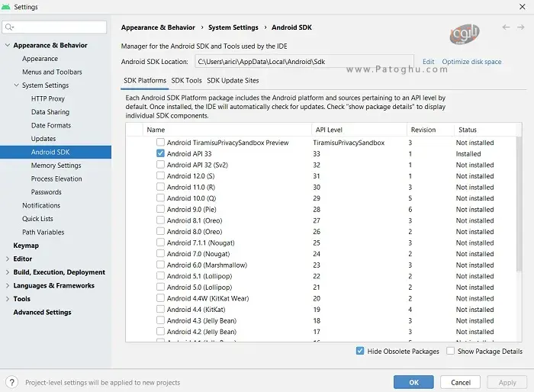Open Path Variables settings
The height and width of the screenshot is (392, 534).
point(43,232)
